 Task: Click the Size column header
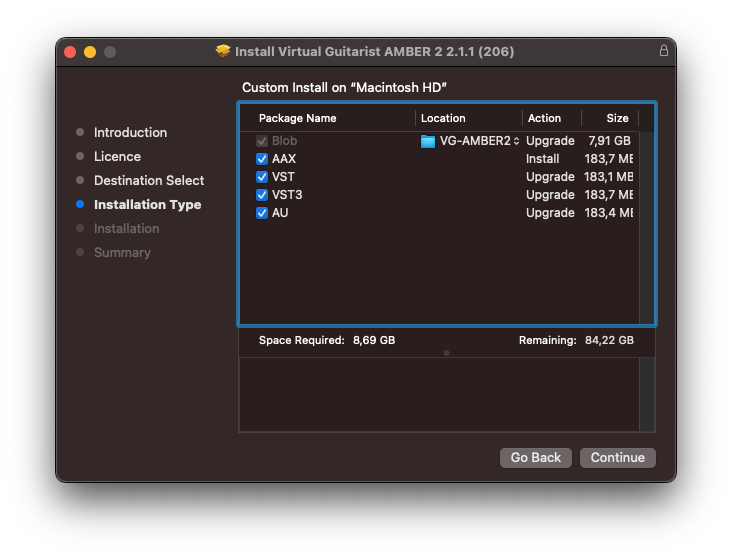pyautogui.click(x=617, y=118)
